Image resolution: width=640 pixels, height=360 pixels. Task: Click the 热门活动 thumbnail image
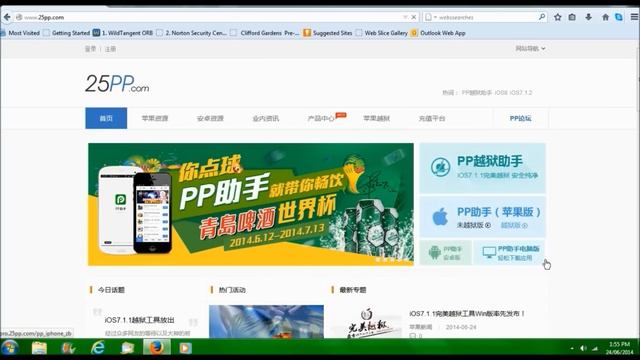(x=266, y=322)
